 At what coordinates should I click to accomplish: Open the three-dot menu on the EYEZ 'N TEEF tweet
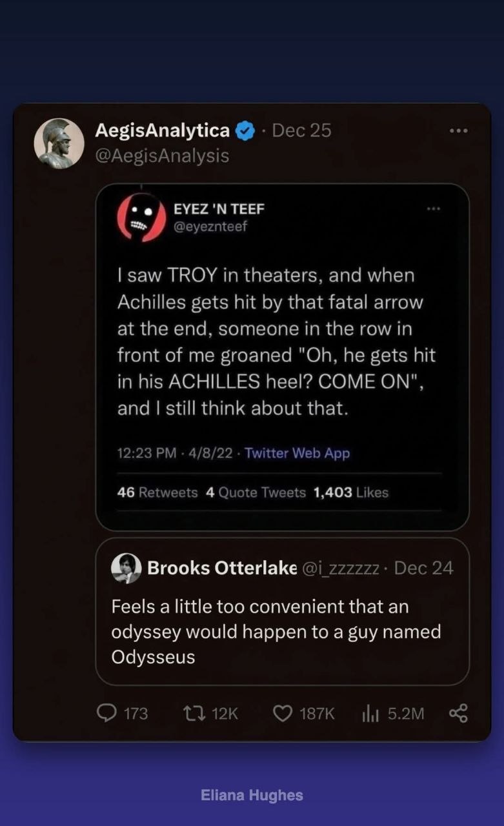(434, 208)
